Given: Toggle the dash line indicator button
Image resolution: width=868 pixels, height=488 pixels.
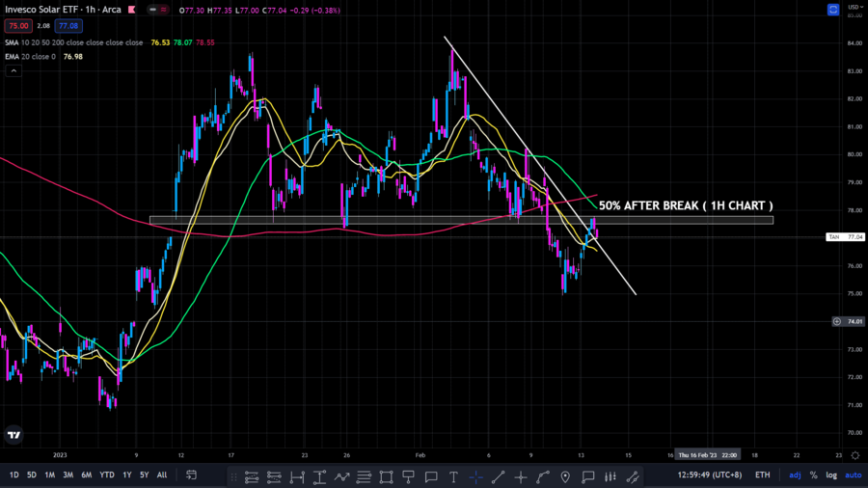Looking at the screenshot, I should pos(152,10).
